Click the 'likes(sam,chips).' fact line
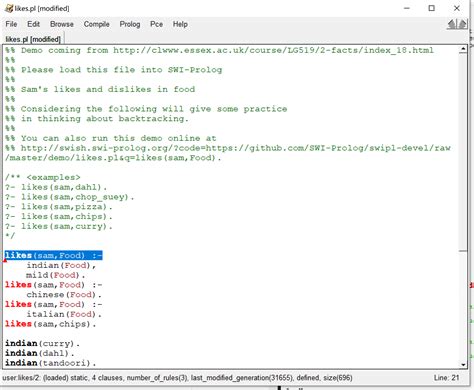 [50, 324]
